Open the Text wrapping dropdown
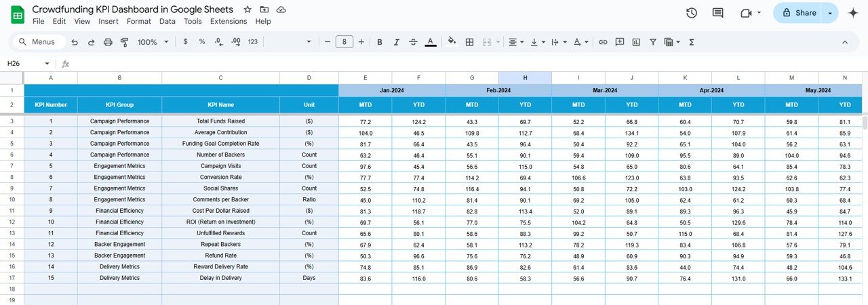The height and width of the screenshot is (305, 868). point(559,42)
